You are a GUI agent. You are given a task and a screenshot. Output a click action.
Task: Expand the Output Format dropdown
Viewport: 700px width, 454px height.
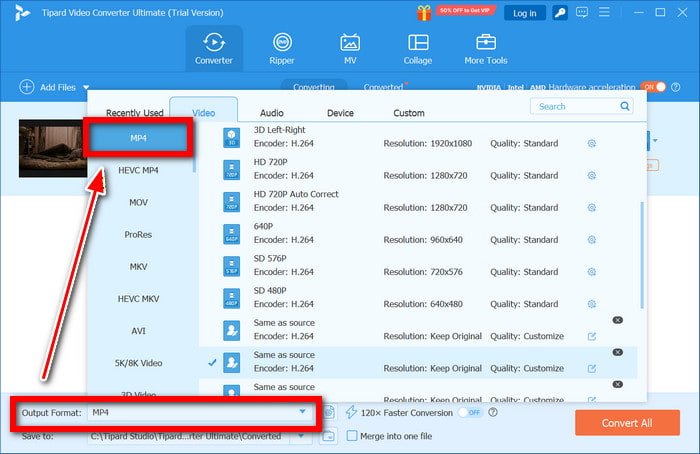302,412
